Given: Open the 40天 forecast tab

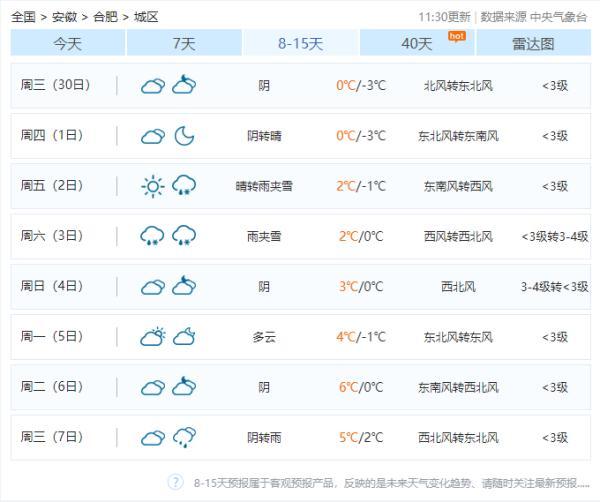Looking at the screenshot, I should 417,43.
